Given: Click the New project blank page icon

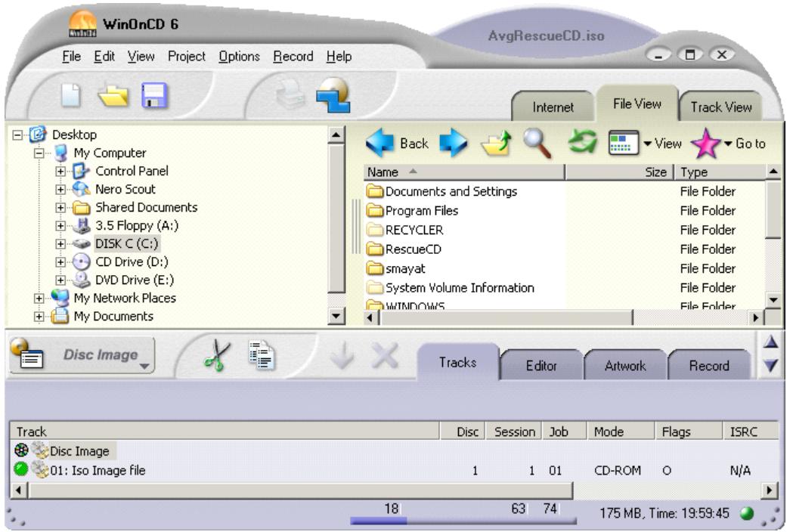Looking at the screenshot, I should coord(71,95).
